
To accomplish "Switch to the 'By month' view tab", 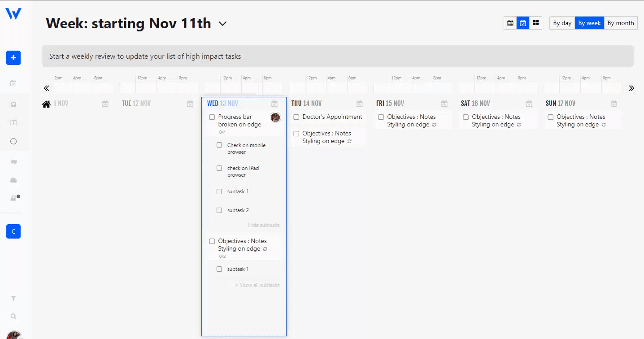I will point(621,22).
